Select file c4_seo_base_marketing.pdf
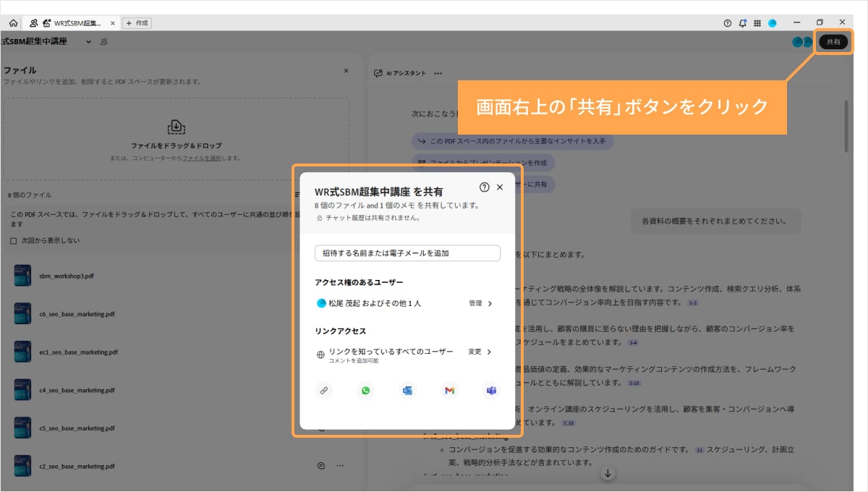 [77, 390]
